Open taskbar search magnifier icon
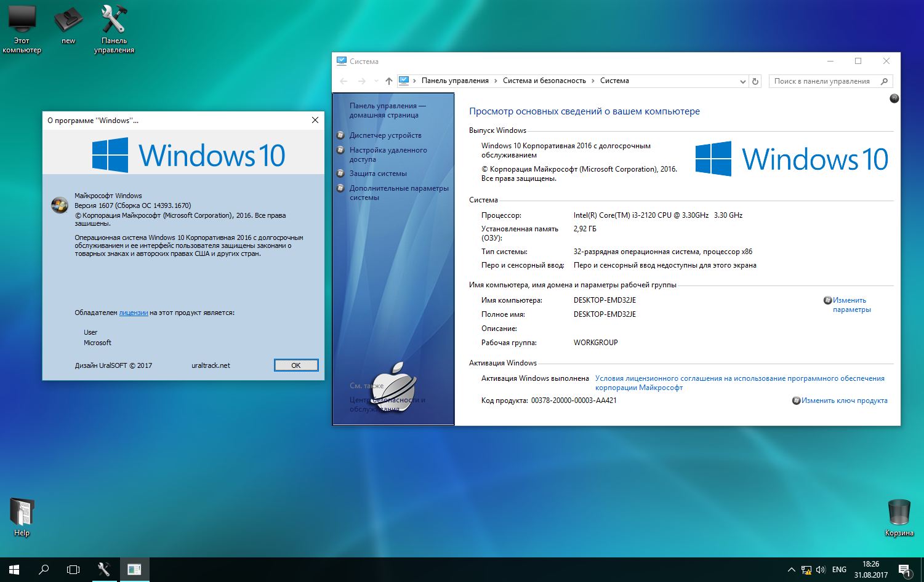 (x=44, y=570)
